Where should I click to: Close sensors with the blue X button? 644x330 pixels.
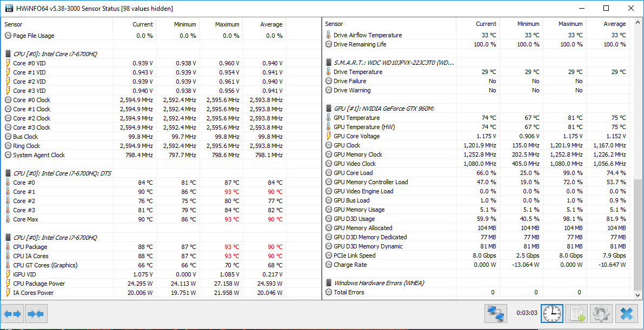tap(626, 314)
